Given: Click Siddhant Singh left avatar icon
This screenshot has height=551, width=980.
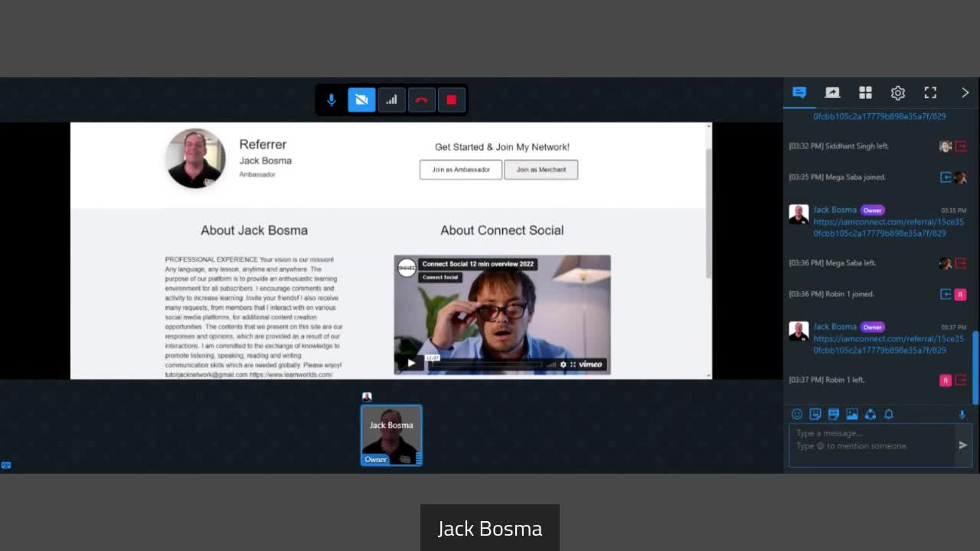Looking at the screenshot, I should point(946,146).
